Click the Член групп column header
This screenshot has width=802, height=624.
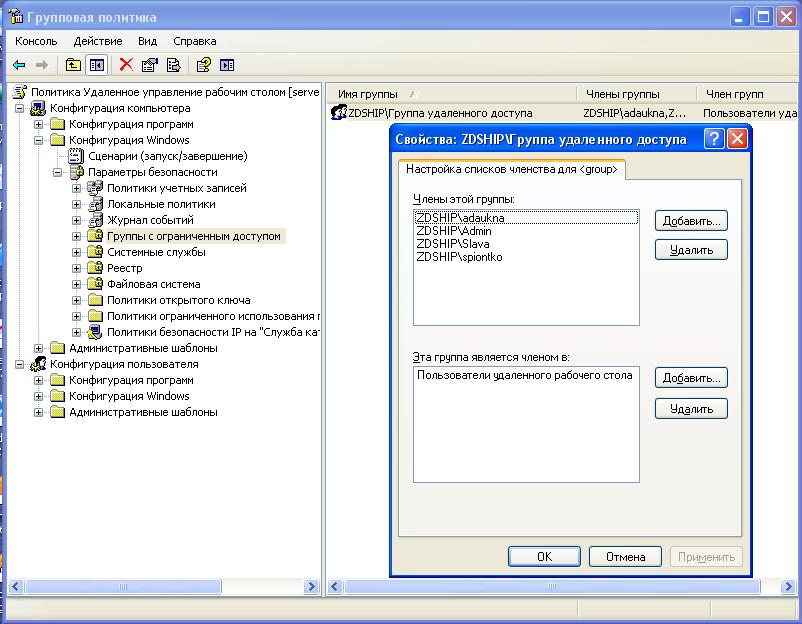point(748,94)
